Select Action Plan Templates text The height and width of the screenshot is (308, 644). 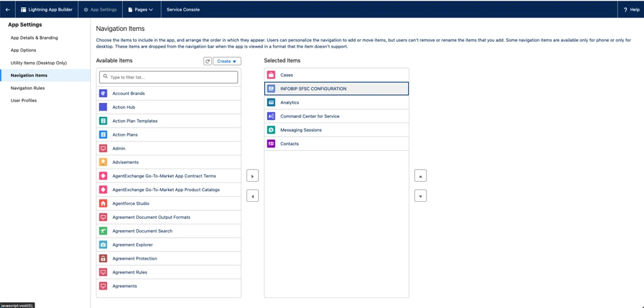pyautogui.click(x=135, y=121)
